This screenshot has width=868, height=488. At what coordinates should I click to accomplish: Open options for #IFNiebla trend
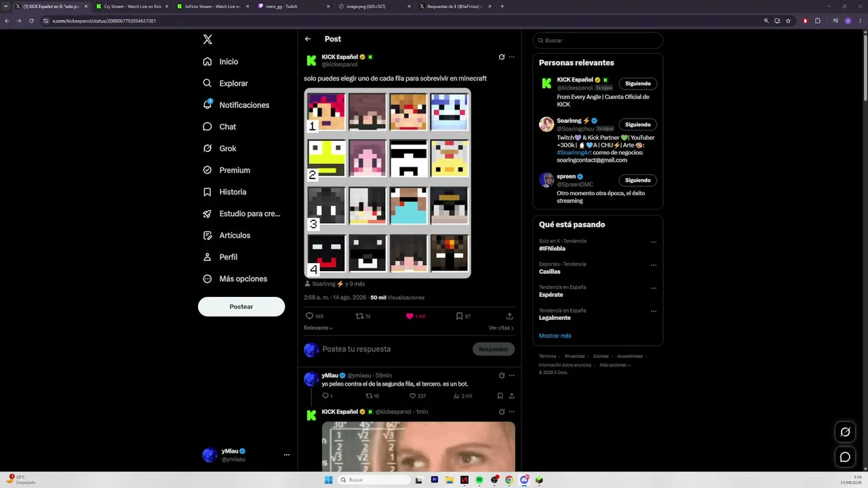pyautogui.click(x=654, y=242)
